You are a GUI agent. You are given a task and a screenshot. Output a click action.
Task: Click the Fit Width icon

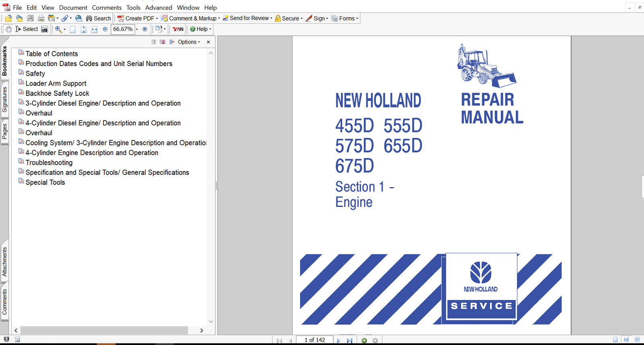coord(94,29)
